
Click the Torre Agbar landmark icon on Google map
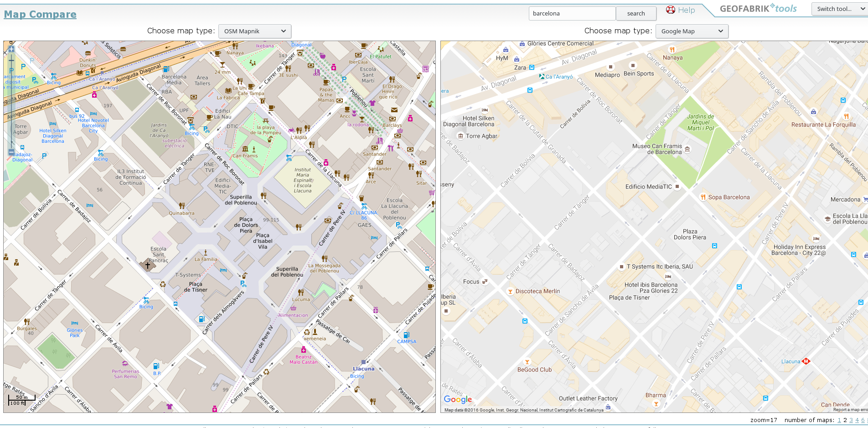tap(460, 136)
